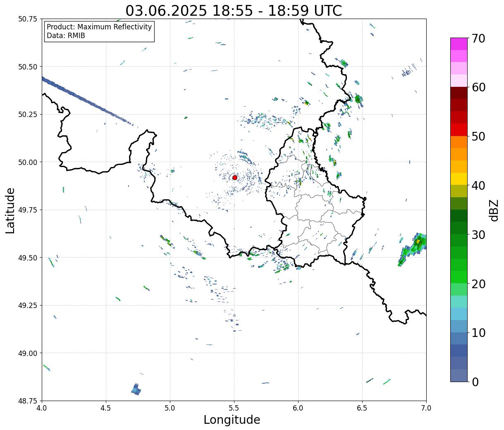This screenshot has width=504, height=430.
Task: Click the dBZ colorbar axis label
Action: pos(494,210)
